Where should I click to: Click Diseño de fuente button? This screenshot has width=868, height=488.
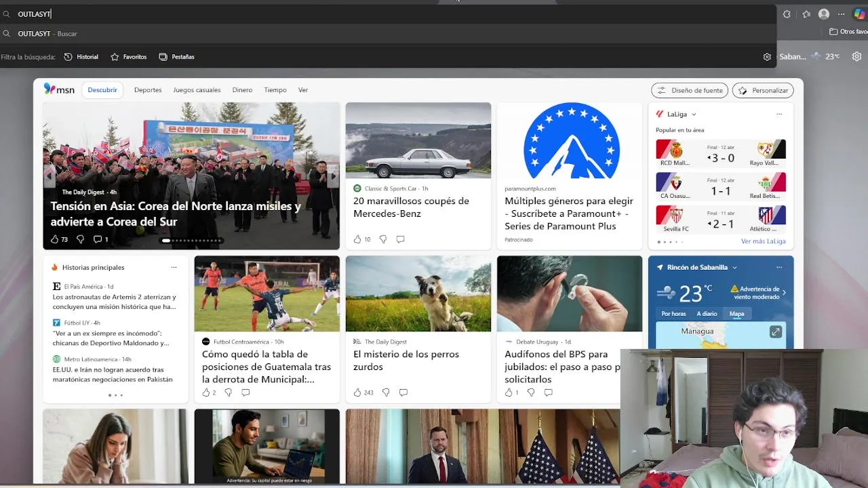690,90
